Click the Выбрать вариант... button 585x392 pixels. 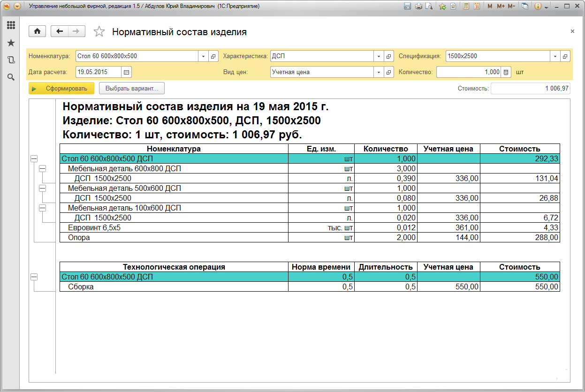pos(131,88)
